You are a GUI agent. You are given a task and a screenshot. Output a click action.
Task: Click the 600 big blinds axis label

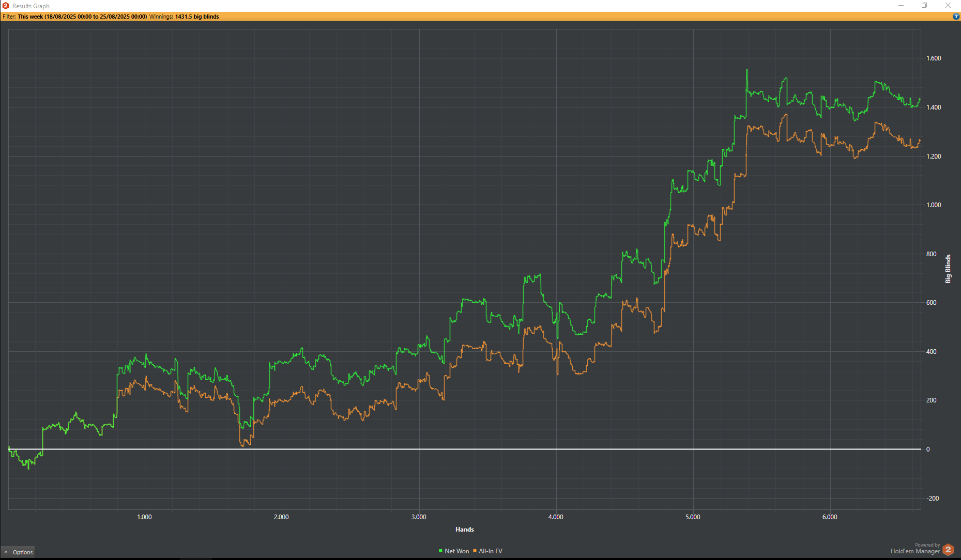(932, 303)
